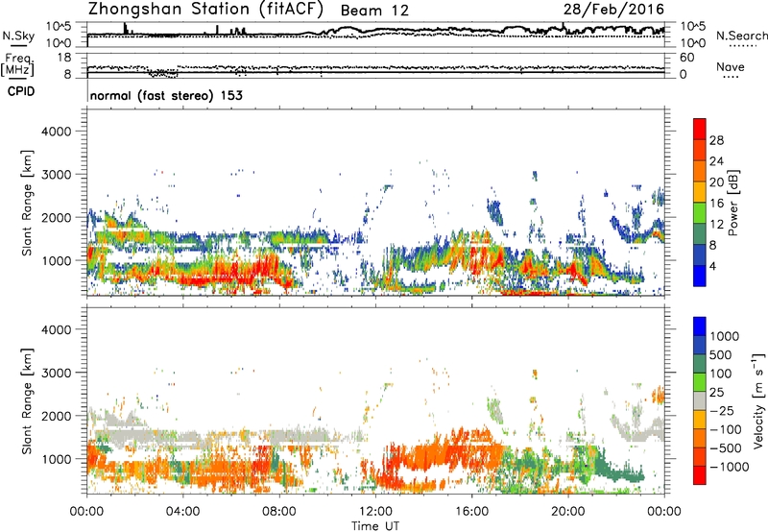The image size is (768, 532).
Task: Click the '-25' velocity color bar label
Action: tap(722, 411)
